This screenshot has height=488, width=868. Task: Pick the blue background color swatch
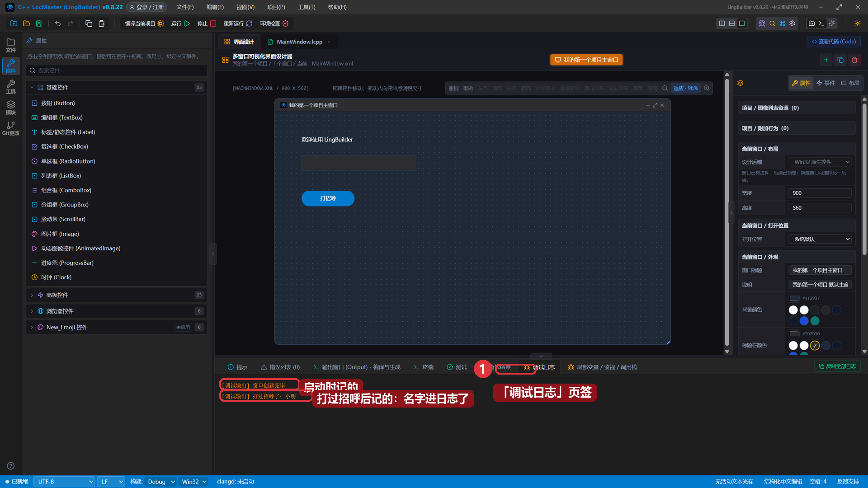coord(804,321)
